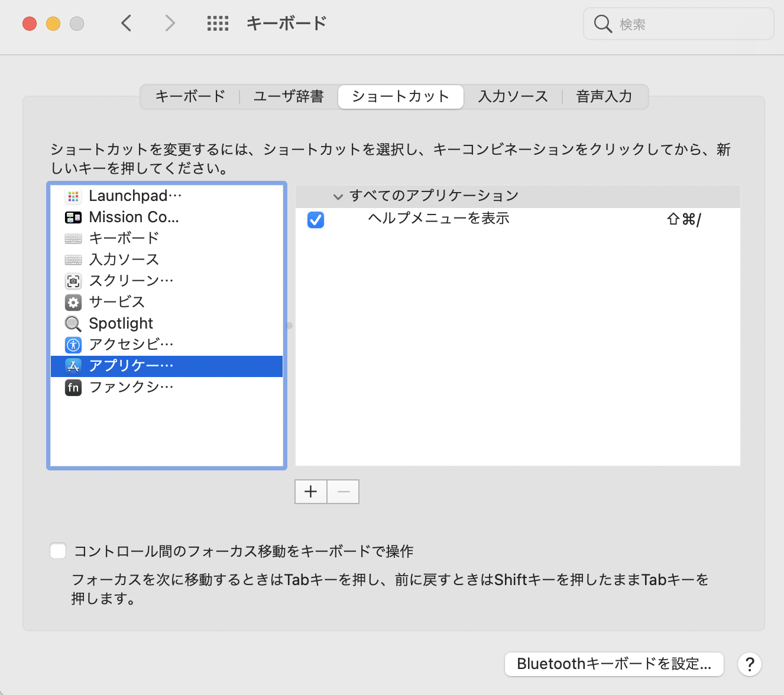Screen dimensions: 784x695
Task: Select the Spotlight magnifier icon
Action: tap(73, 324)
